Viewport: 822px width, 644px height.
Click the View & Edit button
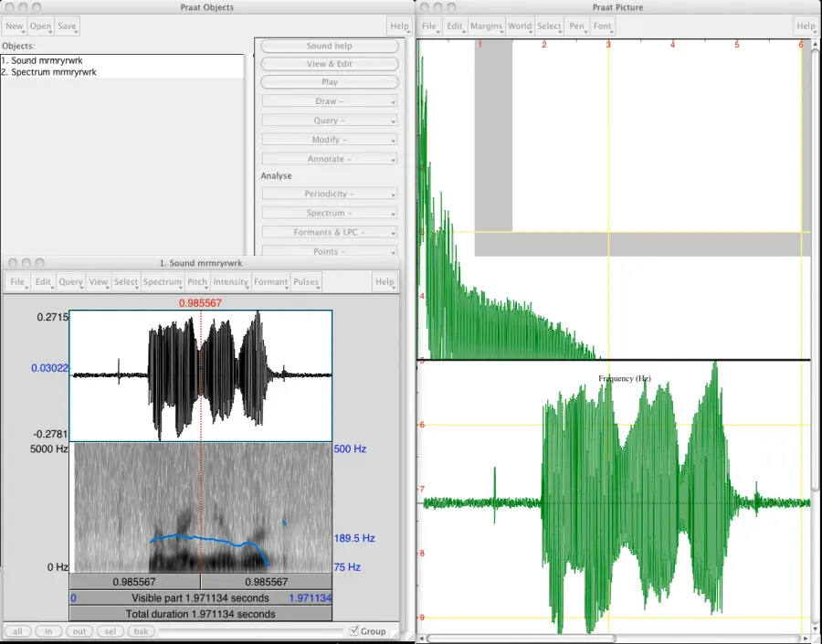click(x=329, y=64)
